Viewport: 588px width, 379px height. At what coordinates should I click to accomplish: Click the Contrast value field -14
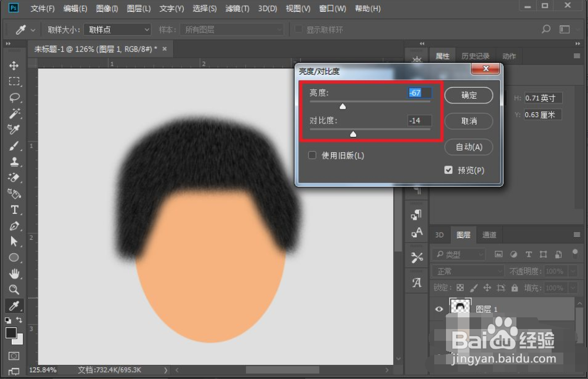click(x=419, y=120)
